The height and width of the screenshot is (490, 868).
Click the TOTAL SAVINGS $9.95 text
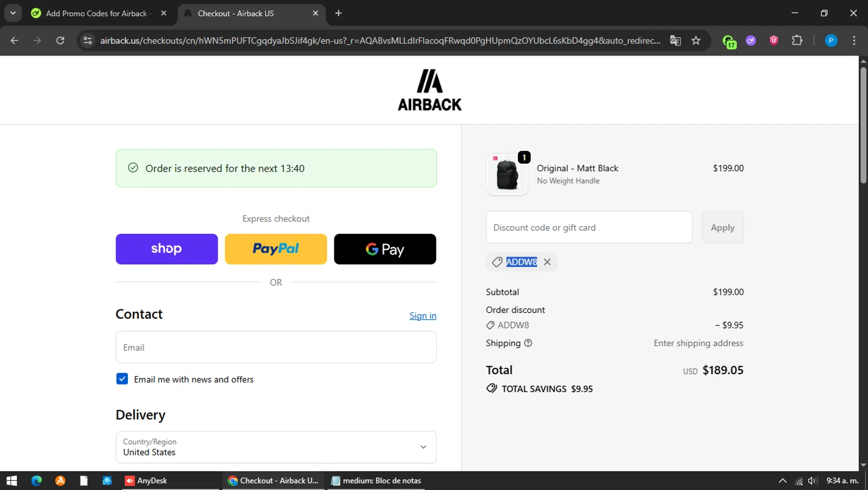[547, 389]
